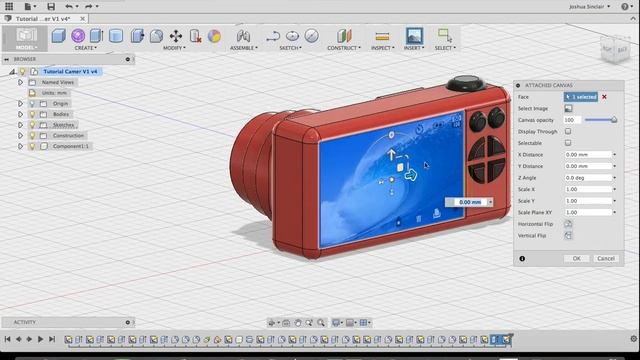Select the Fillet modify tool icon
The height and width of the screenshot is (360, 640).
click(x=156, y=36)
